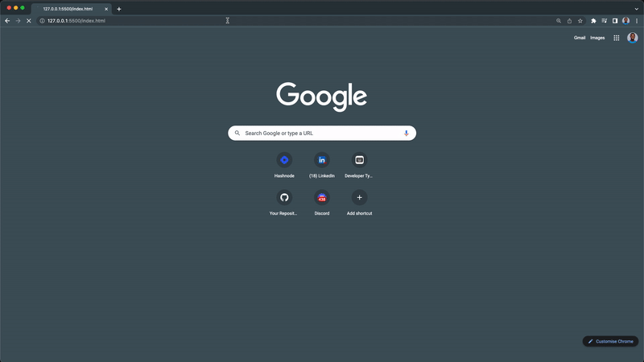Open the Discord shortcut
Screen dimensions: 644x362
pos(322,198)
